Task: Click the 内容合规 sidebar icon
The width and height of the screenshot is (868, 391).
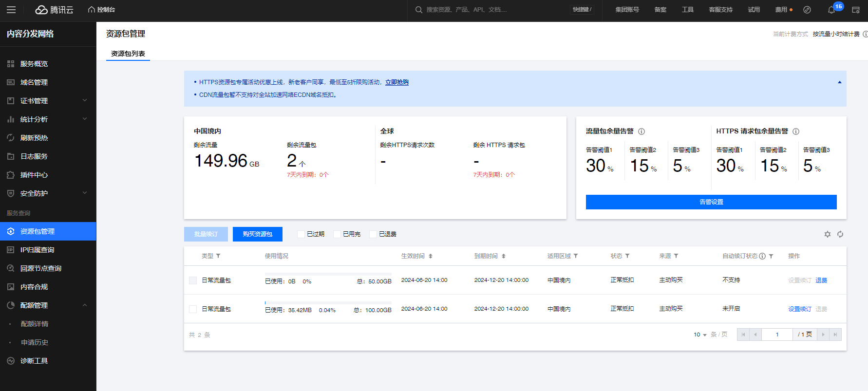Action: click(x=11, y=287)
